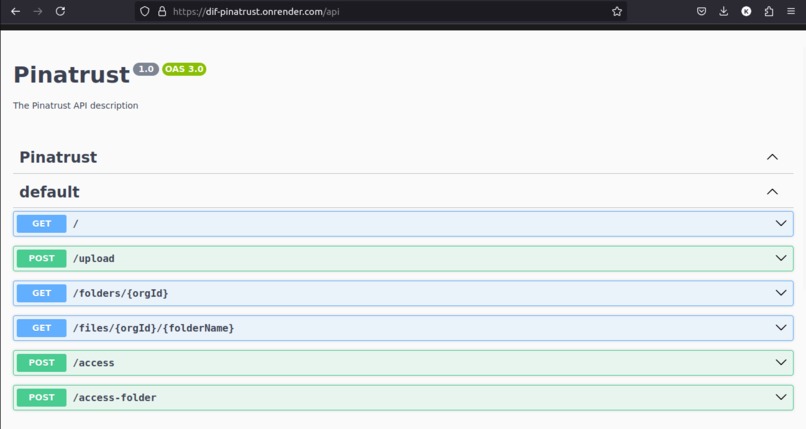Click the root '/' path text
The image size is (806, 429).
(76, 223)
